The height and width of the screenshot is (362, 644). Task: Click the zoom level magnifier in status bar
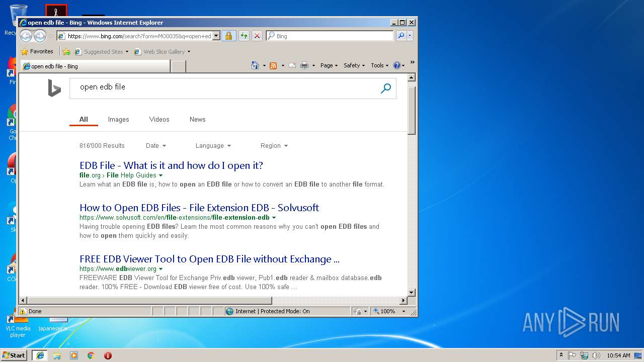point(376,311)
